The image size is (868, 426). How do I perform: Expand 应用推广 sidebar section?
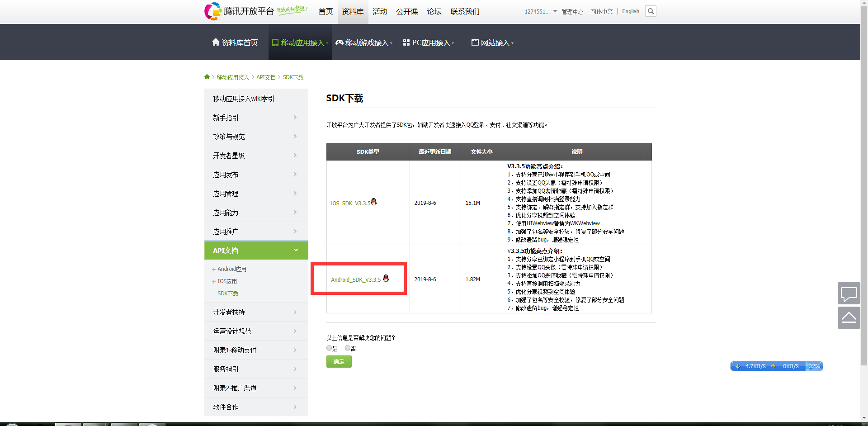[256, 232]
